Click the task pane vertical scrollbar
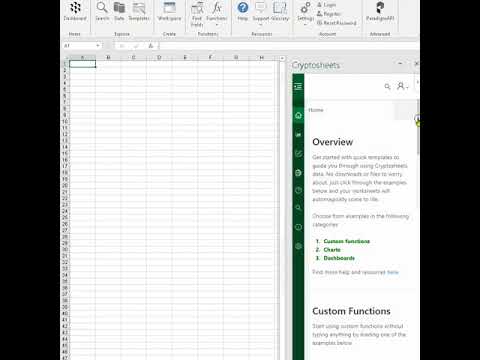Image resolution: width=480 pixels, height=360 pixels. [x=418, y=127]
